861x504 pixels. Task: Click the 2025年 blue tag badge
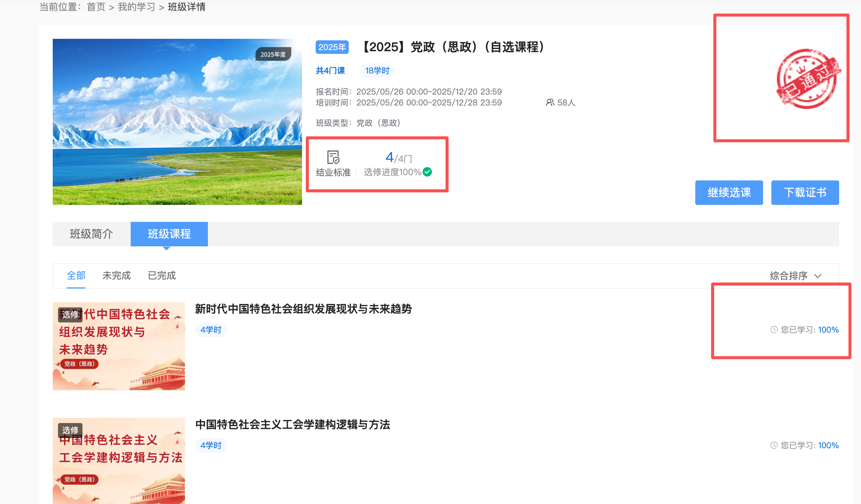[x=332, y=47]
